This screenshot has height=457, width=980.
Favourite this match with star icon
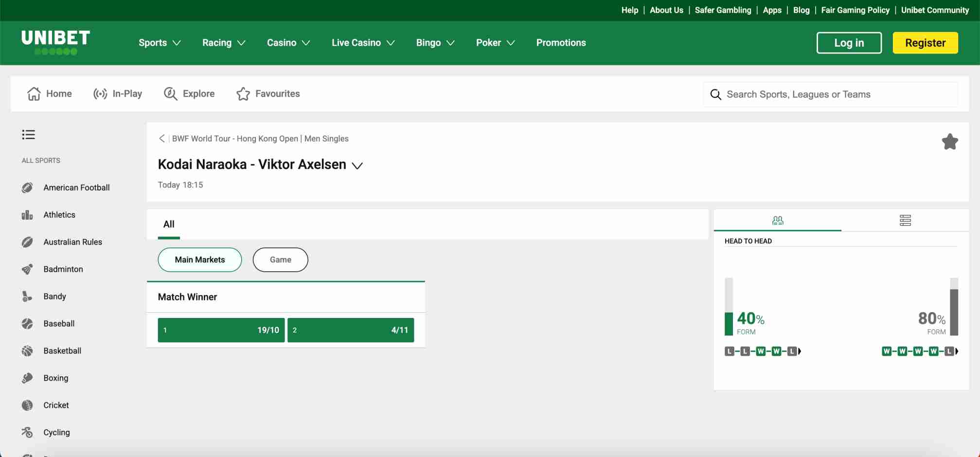pos(949,141)
